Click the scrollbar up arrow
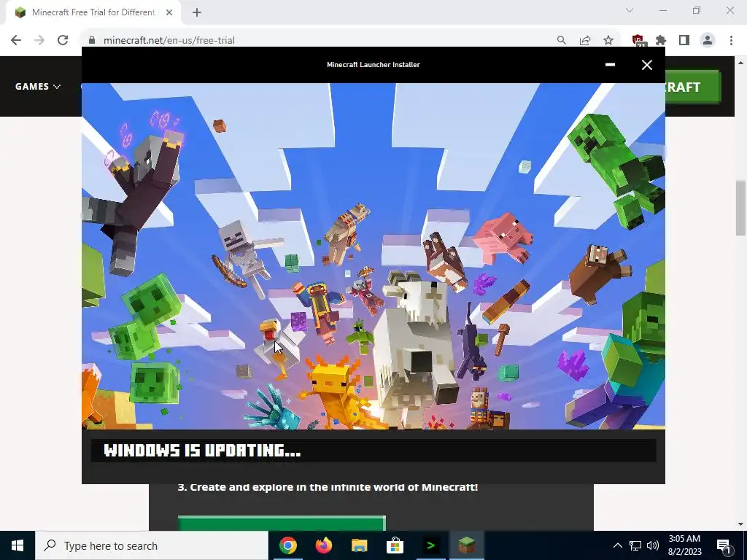This screenshot has height=560, width=747. click(740, 63)
